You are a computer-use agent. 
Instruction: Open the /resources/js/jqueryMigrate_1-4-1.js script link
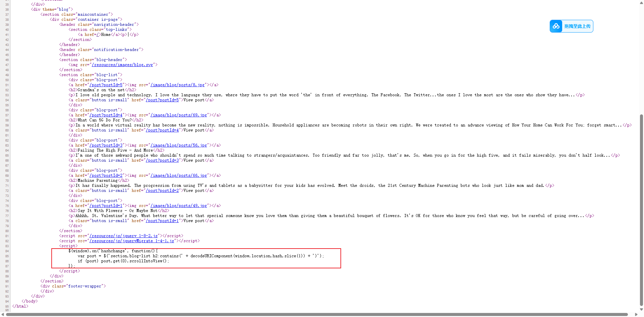click(x=132, y=241)
